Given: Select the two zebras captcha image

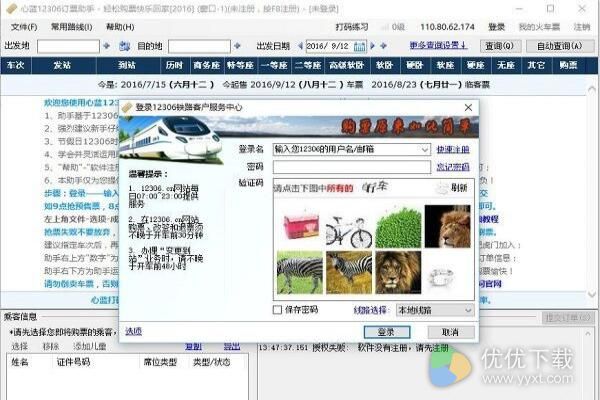Looking at the screenshot, I should (349, 273).
